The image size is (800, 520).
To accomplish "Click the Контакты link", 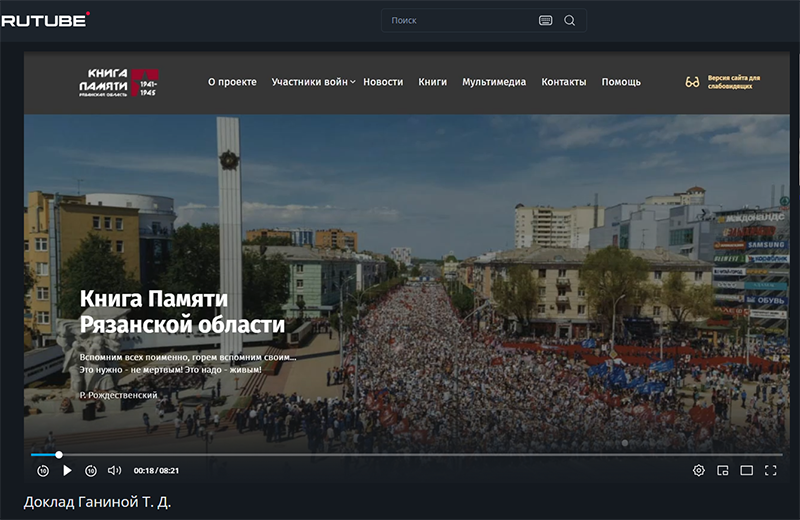I will (564, 82).
